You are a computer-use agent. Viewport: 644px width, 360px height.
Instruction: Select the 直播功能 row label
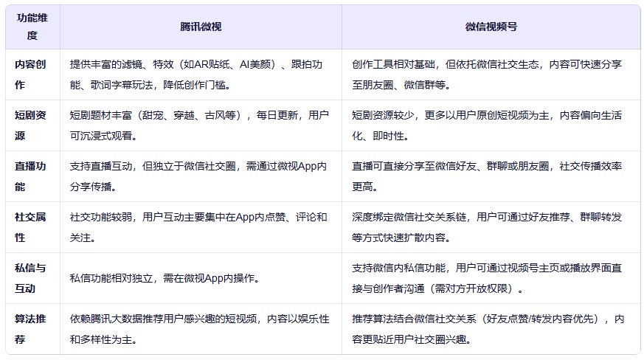[32, 176]
